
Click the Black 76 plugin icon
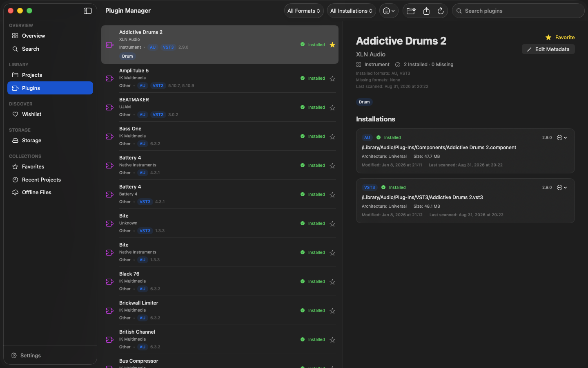[109, 282]
